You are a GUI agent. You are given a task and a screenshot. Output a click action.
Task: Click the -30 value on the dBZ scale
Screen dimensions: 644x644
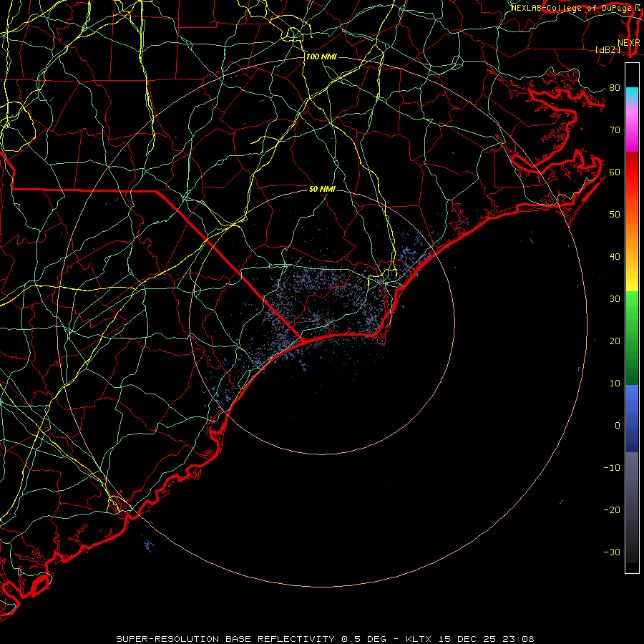click(612, 552)
